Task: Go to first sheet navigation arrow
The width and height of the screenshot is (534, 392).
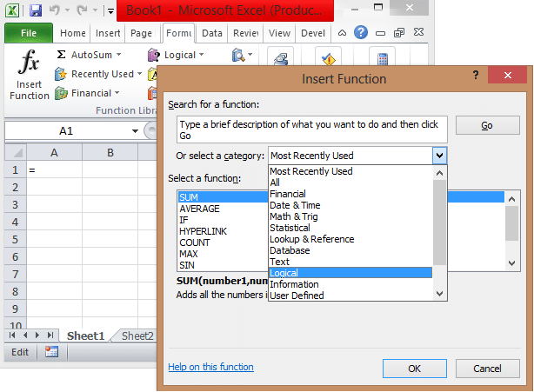Action: [12, 336]
